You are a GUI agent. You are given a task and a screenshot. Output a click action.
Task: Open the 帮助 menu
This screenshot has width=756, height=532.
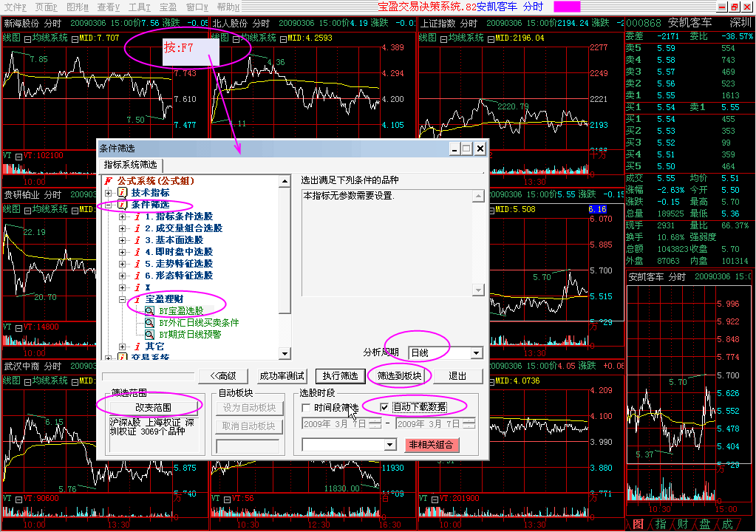[x=228, y=7]
